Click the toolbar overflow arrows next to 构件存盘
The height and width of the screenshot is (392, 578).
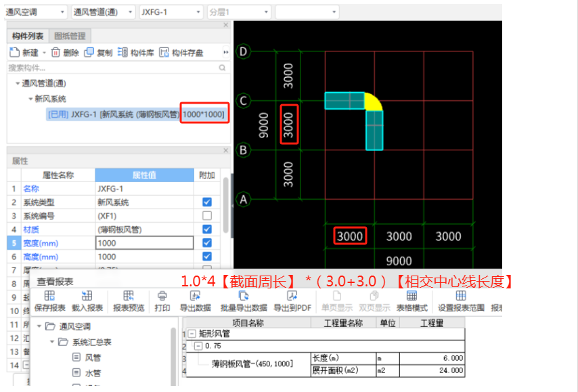tap(225, 52)
